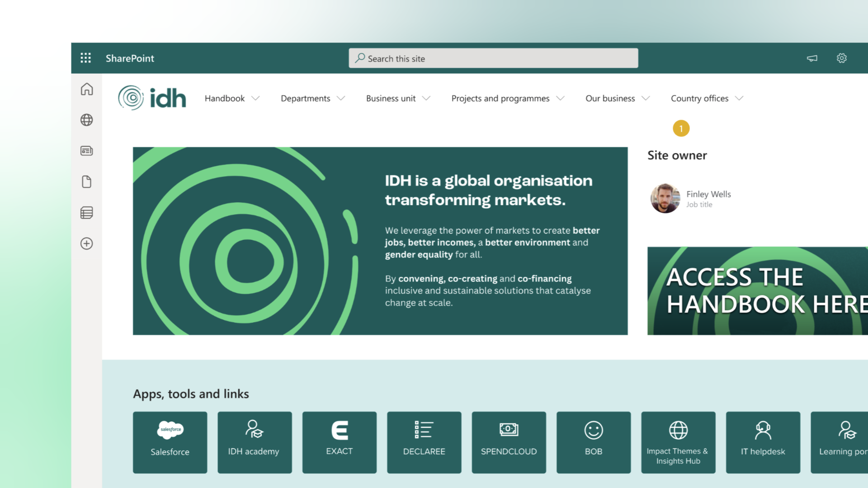Open Projects and programmes menu item
868x488 pixels.
[500, 99]
